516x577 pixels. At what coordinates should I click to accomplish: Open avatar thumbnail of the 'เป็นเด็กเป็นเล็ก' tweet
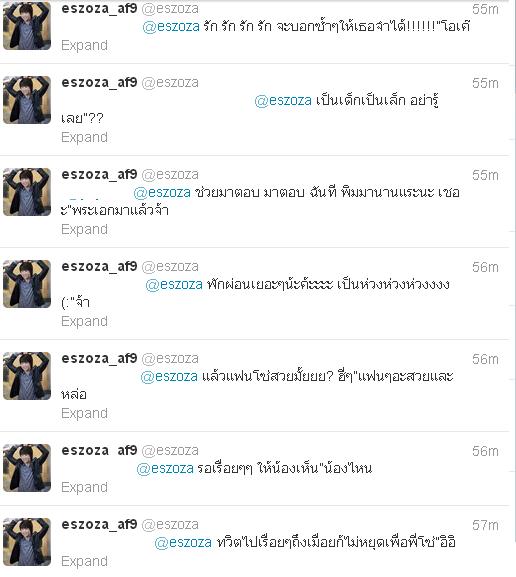point(27,100)
